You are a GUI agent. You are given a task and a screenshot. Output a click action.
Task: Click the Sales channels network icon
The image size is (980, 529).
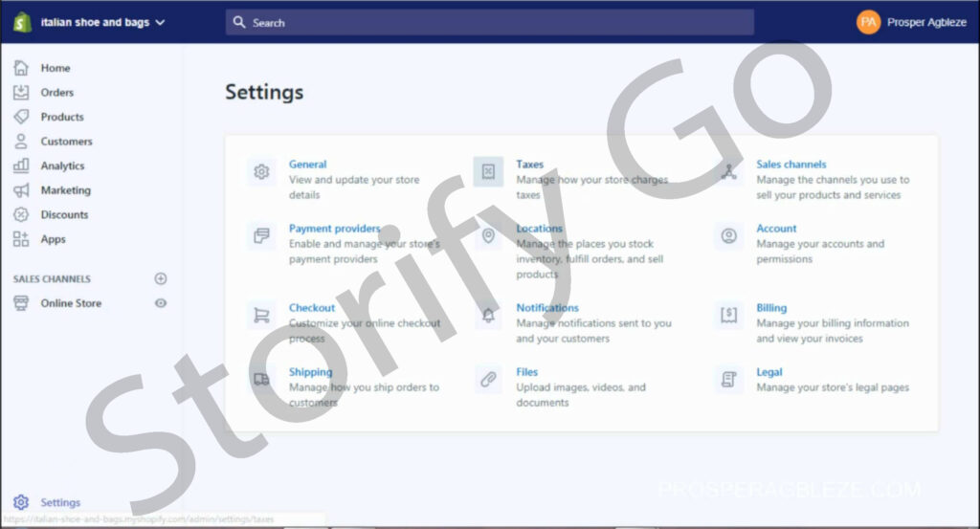(x=728, y=171)
